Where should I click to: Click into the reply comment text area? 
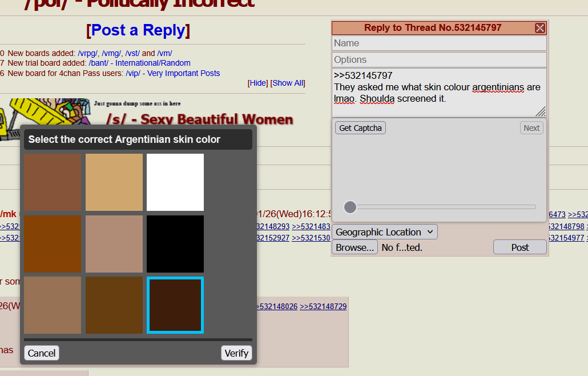(x=439, y=93)
